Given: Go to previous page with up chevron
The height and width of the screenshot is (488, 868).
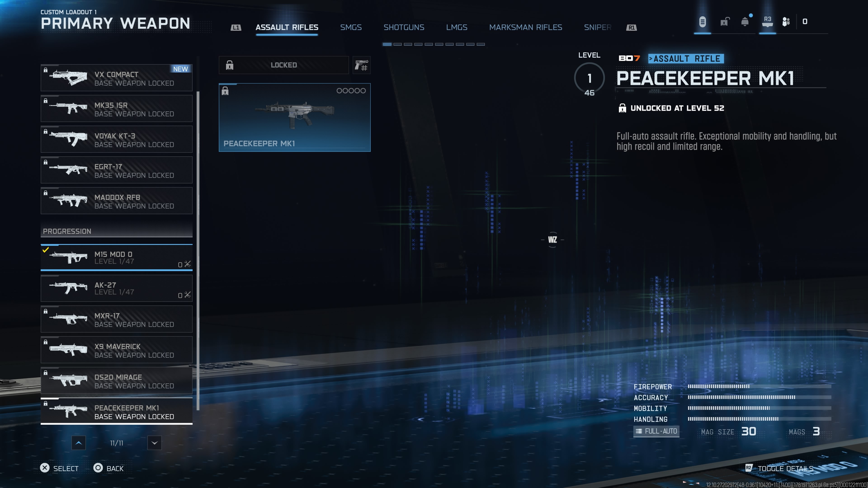Looking at the screenshot, I should point(78,443).
